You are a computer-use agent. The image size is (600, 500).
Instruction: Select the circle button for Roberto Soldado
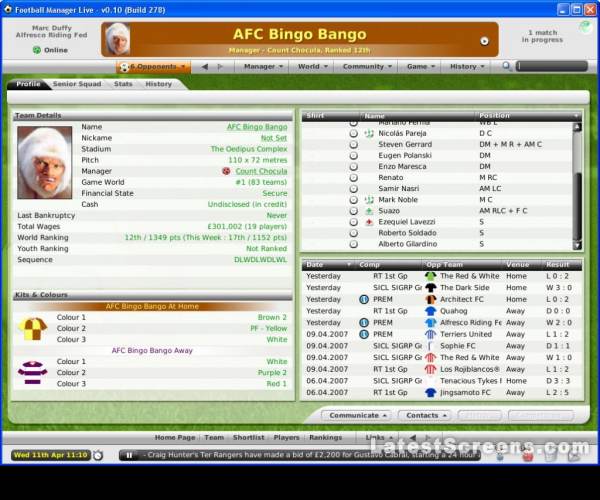click(354, 233)
